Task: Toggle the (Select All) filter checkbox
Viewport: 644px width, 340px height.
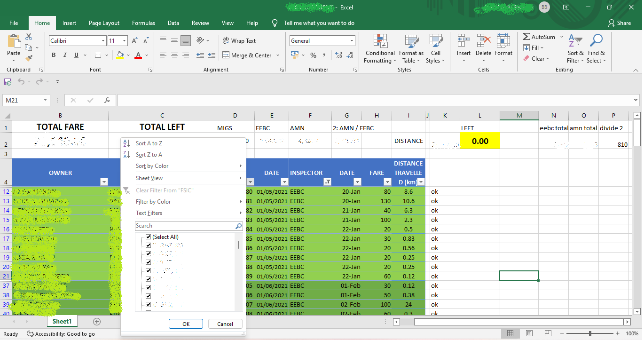Action: pyautogui.click(x=149, y=237)
